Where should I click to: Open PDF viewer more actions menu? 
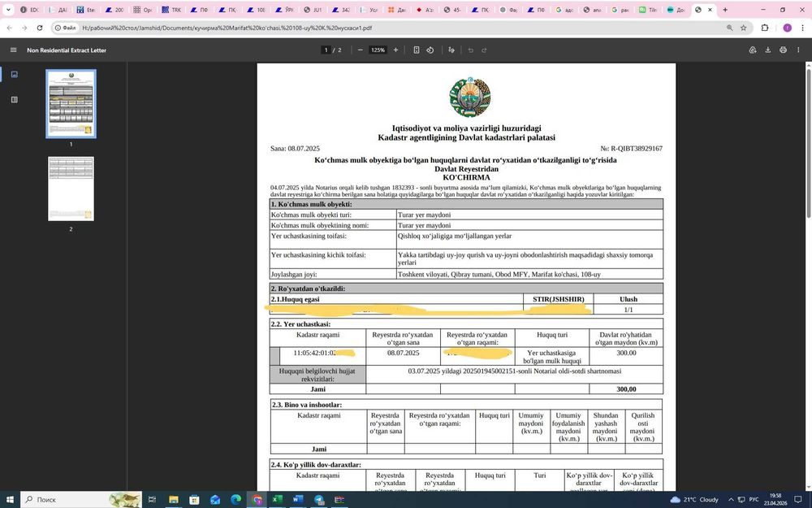[x=798, y=50]
